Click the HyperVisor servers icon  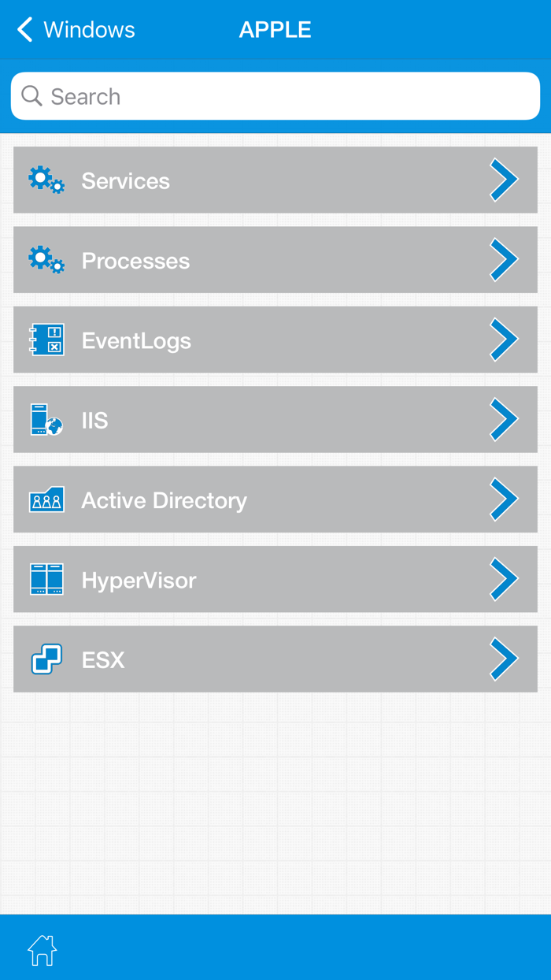pyautogui.click(x=46, y=579)
